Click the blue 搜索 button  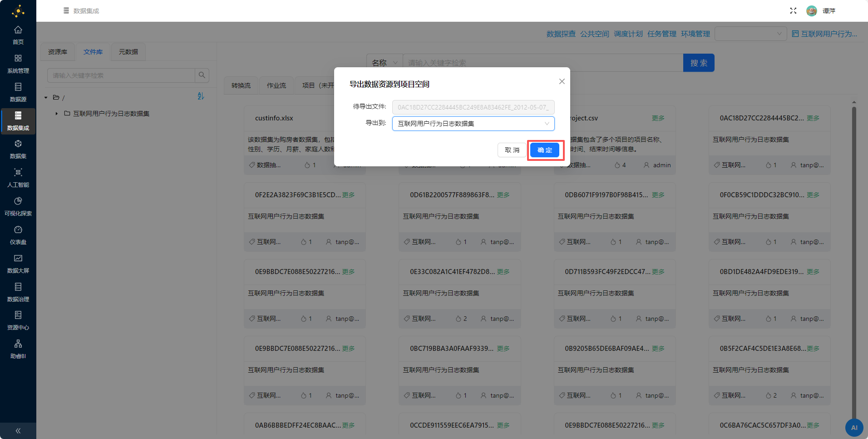click(x=699, y=63)
